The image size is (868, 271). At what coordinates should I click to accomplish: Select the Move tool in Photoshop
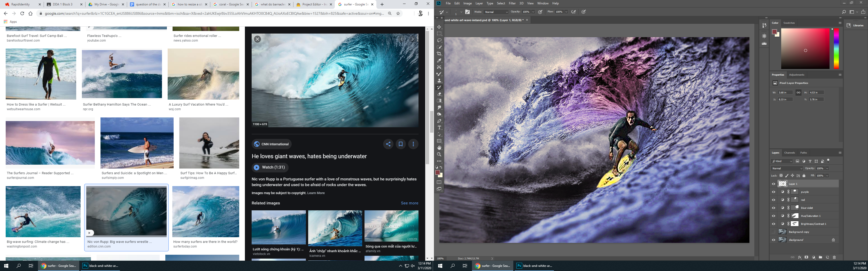[439, 27]
